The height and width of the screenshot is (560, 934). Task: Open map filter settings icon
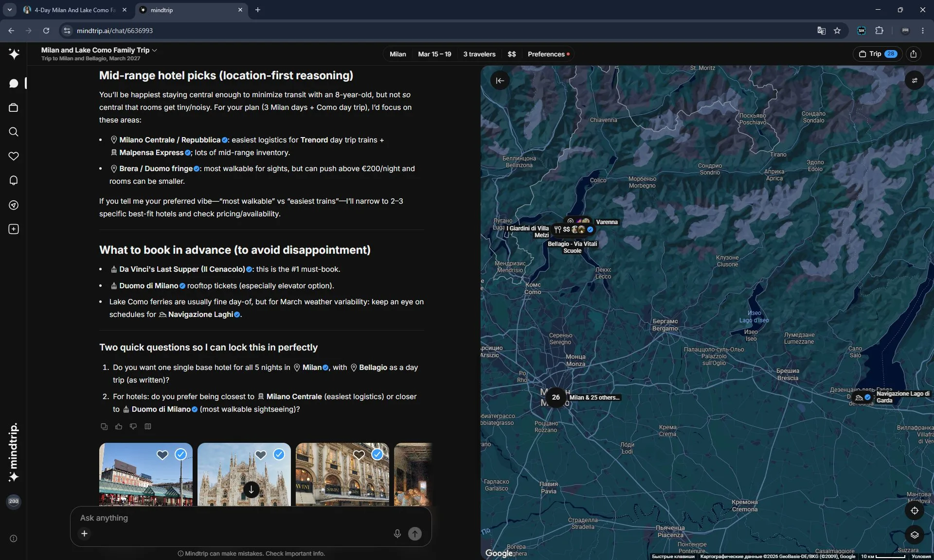915,81
